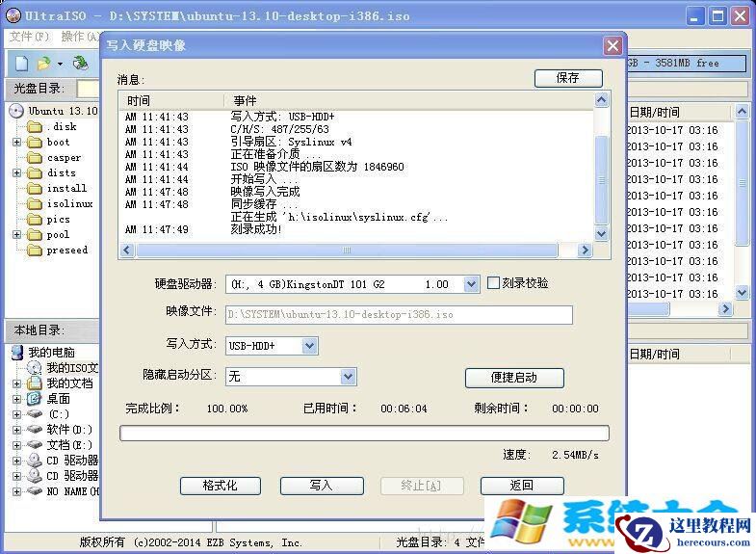Expand the (C:) drive node

17,414
